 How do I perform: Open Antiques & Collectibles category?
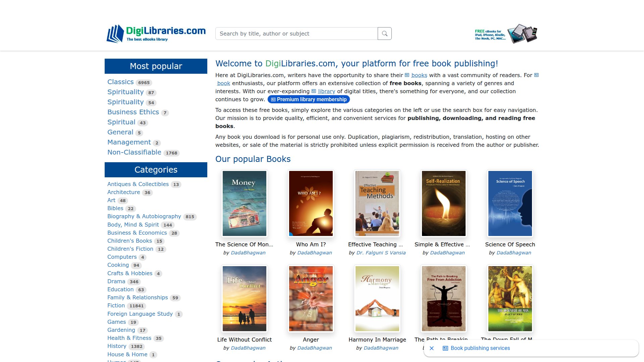pyautogui.click(x=138, y=184)
